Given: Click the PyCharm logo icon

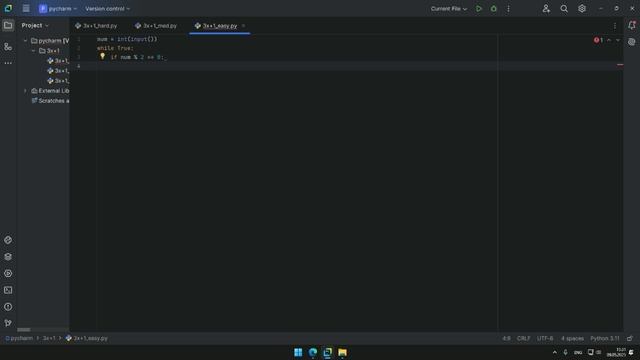Looking at the screenshot, I should pos(8,9).
